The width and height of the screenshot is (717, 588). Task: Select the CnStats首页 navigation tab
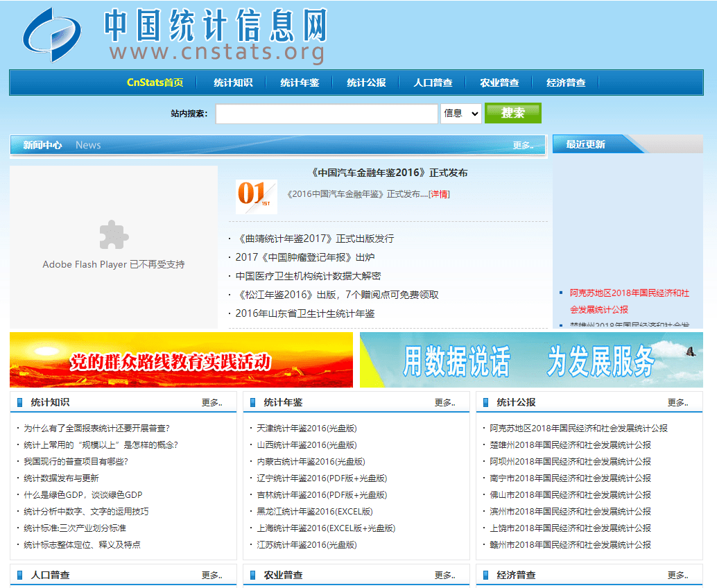(154, 82)
